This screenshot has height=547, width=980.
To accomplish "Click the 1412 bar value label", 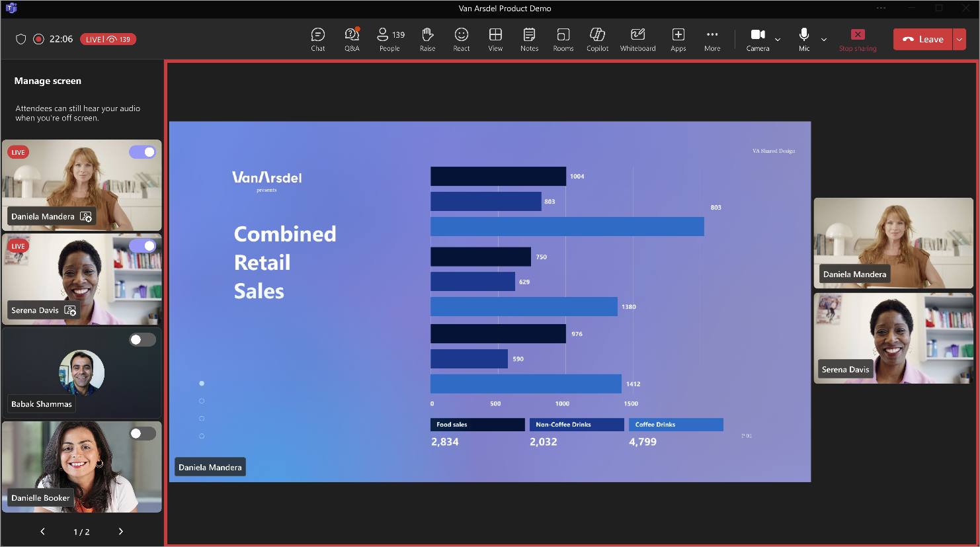I will point(633,384).
